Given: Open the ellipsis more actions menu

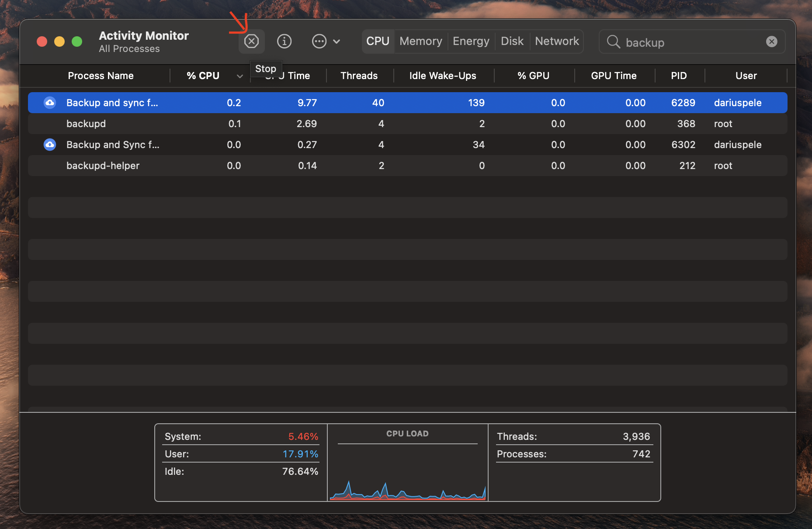Looking at the screenshot, I should click(326, 41).
